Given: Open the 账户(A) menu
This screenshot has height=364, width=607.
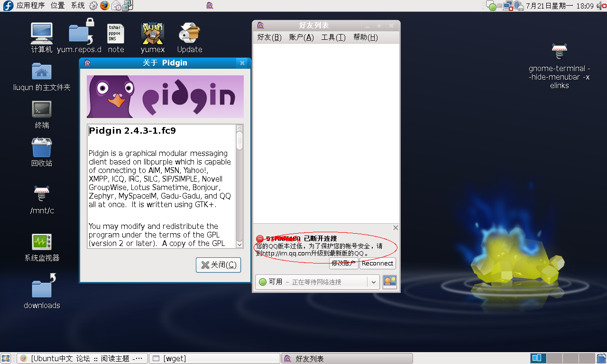Looking at the screenshot, I should [301, 37].
